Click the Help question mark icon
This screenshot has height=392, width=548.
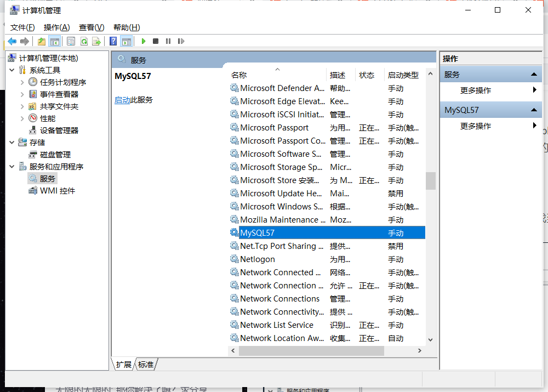pyautogui.click(x=113, y=41)
